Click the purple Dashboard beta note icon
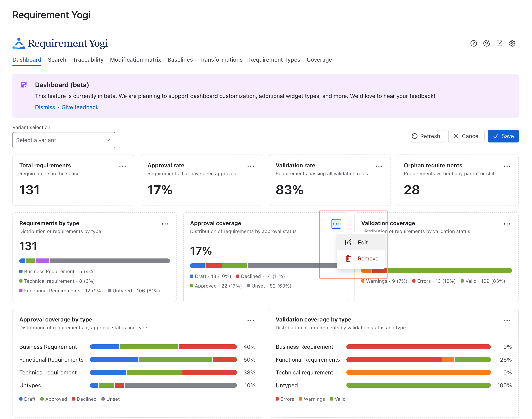Viewport: 532px width, 419px height. tap(24, 85)
